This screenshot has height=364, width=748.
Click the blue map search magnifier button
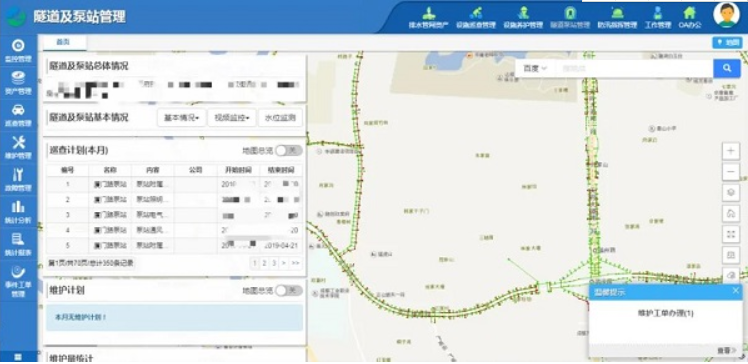(727, 69)
